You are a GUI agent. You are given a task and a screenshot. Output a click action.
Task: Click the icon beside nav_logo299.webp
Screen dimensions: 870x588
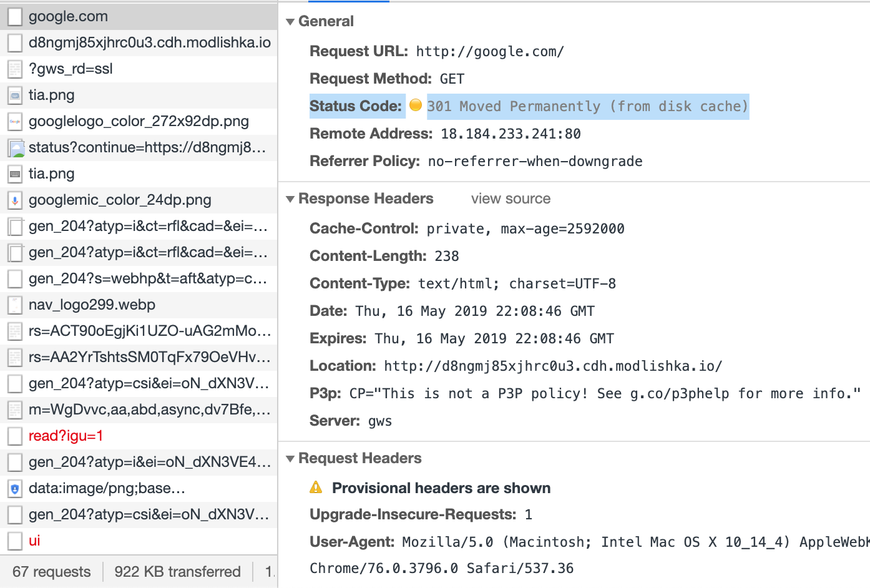(x=15, y=305)
